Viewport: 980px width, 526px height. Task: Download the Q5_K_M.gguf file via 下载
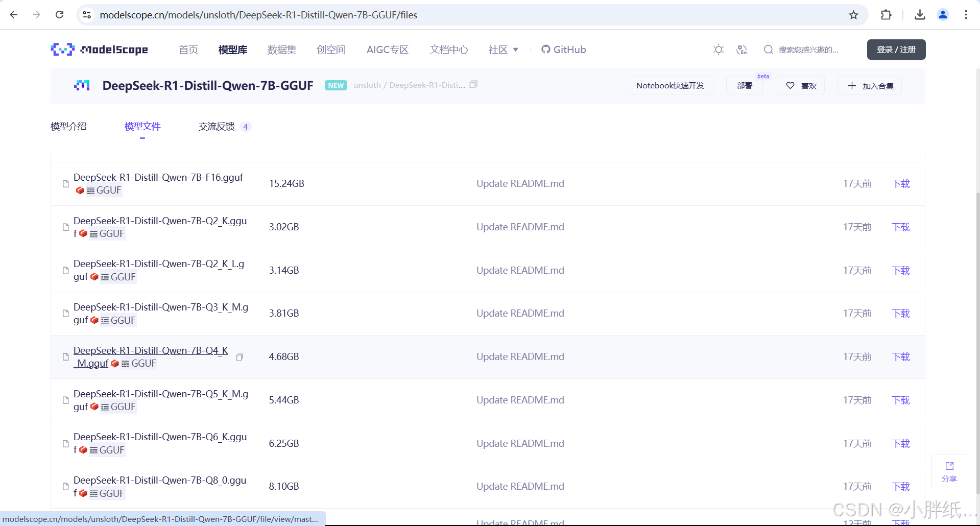[901, 400]
